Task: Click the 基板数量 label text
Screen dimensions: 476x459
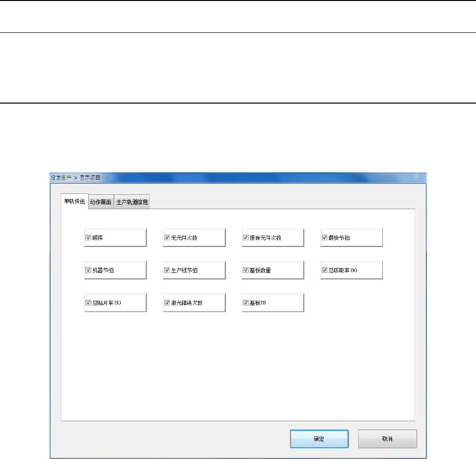Action: click(260, 270)
